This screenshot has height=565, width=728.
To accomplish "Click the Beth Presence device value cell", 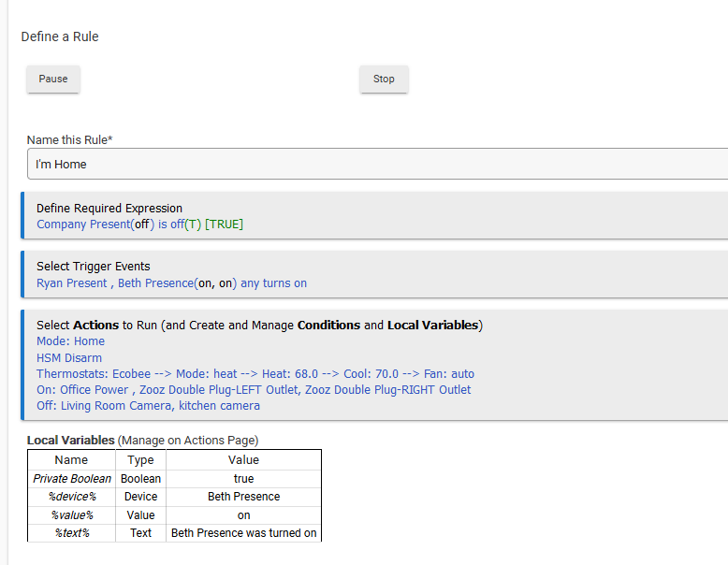I will pyautogui.click(x=243, y=497).
